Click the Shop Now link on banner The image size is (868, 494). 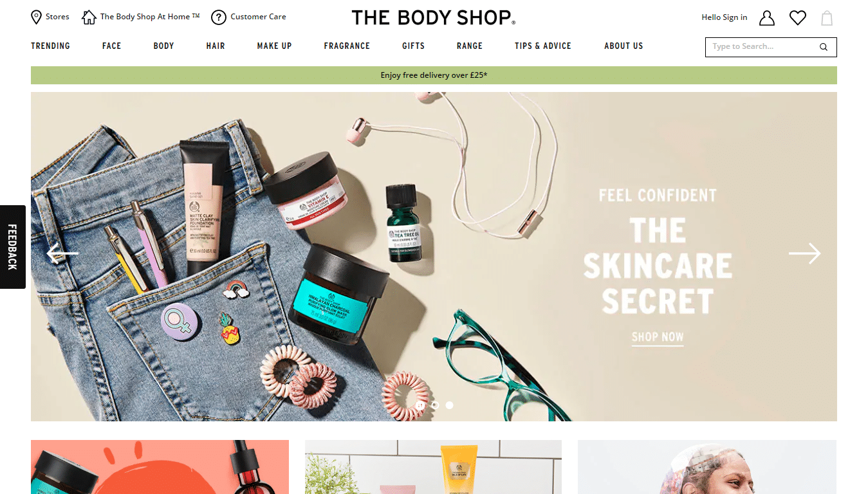coord(658,337)
